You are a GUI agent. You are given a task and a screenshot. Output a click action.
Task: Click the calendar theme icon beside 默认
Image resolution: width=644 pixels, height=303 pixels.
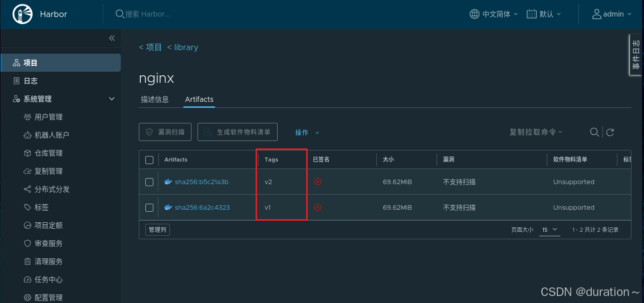click(532, 14)
